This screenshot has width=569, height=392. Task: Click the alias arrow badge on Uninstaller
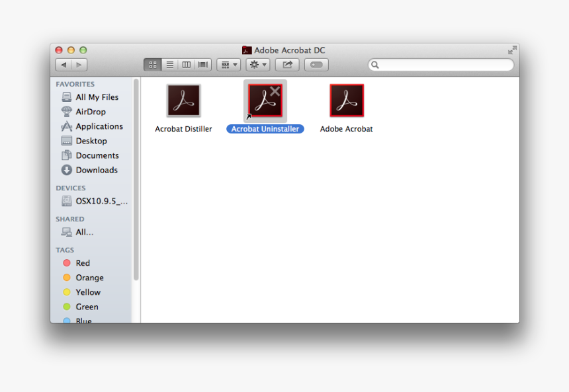[249, 117]
